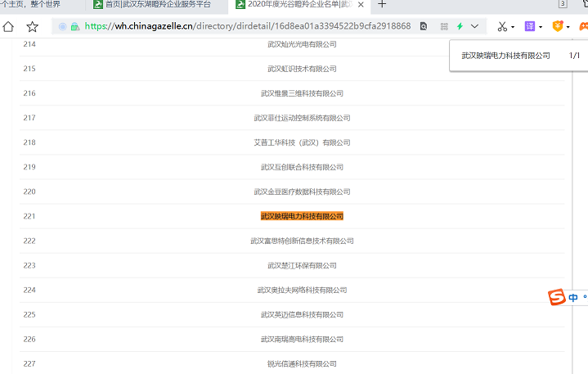Select company name 武汉金豆医疗数据科技有限公司
This screenshot has width=588, height=374.
coord(302,192)
